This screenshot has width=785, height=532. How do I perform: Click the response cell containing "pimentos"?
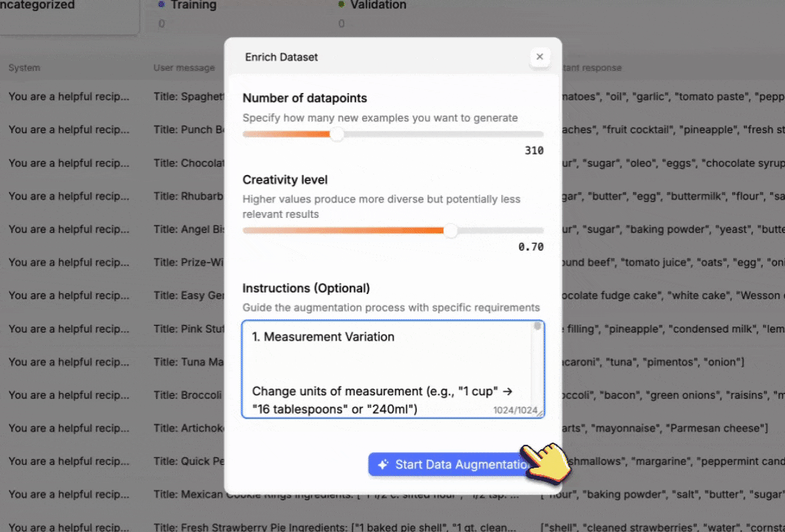pos(653,362)
